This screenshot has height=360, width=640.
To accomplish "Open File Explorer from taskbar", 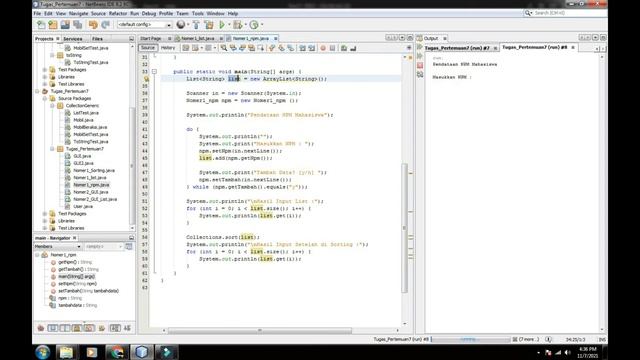I will click(67, 352).
